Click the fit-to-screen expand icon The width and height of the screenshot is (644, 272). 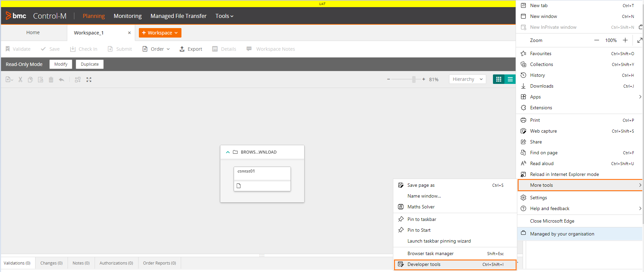pyautogui.click(x=89, y=80)
